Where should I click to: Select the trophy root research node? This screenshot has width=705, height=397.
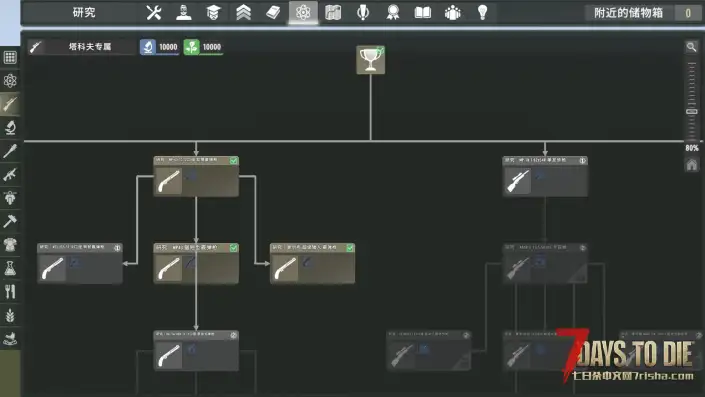370,60
